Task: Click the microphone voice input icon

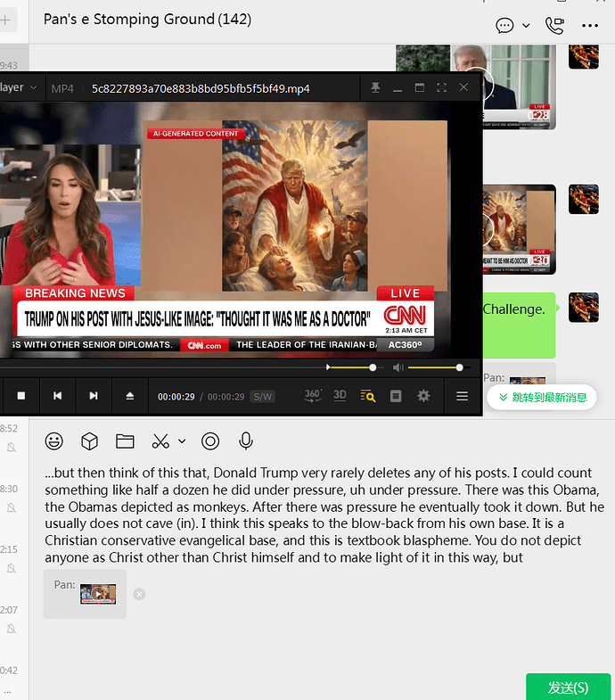Action: [246, 441]
